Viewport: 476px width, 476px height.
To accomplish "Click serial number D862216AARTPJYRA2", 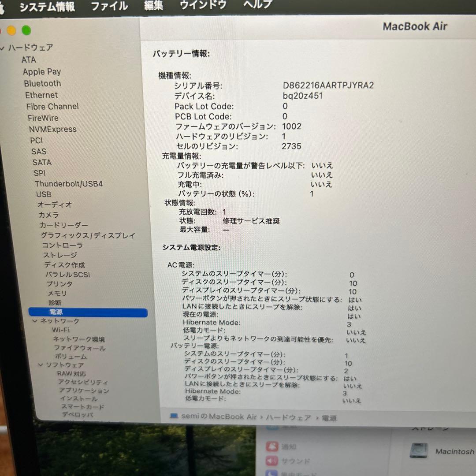I will (328, 86).
